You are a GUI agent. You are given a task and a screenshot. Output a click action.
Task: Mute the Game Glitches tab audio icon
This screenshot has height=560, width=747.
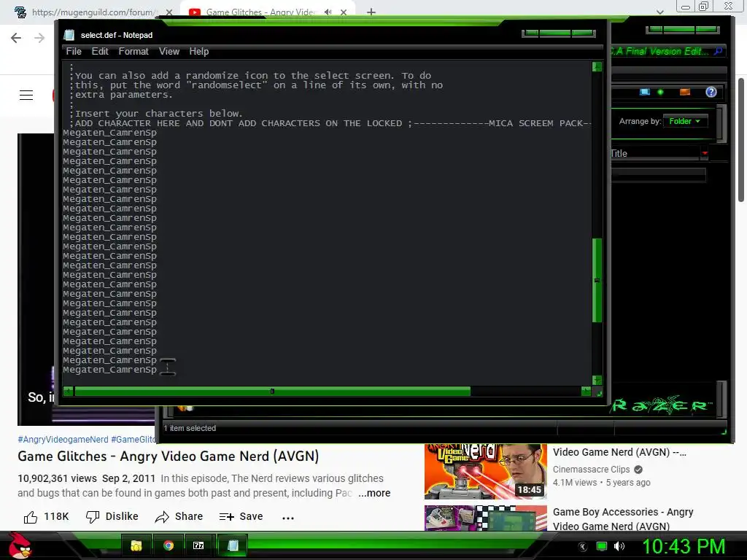click(x=328, y=12)
